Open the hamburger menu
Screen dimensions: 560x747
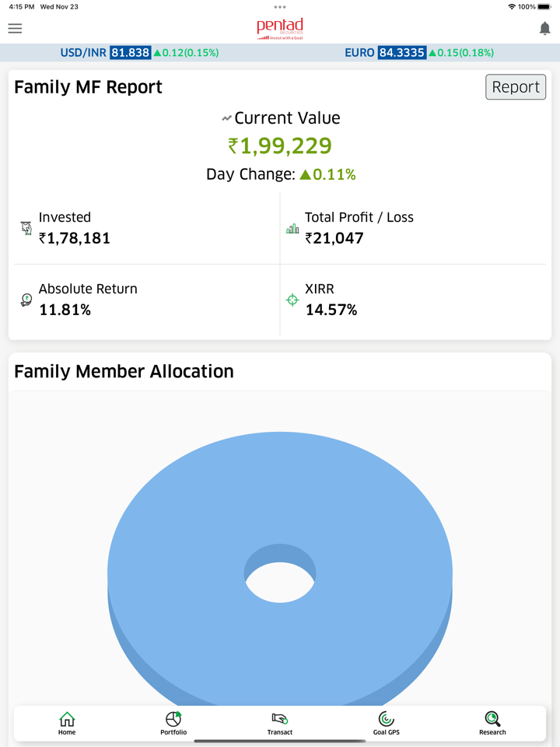coord(15,28)
